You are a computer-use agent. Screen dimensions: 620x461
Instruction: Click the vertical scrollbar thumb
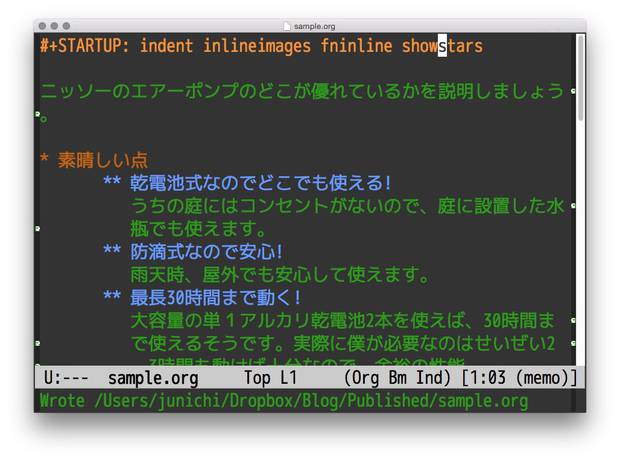point(580,77)
